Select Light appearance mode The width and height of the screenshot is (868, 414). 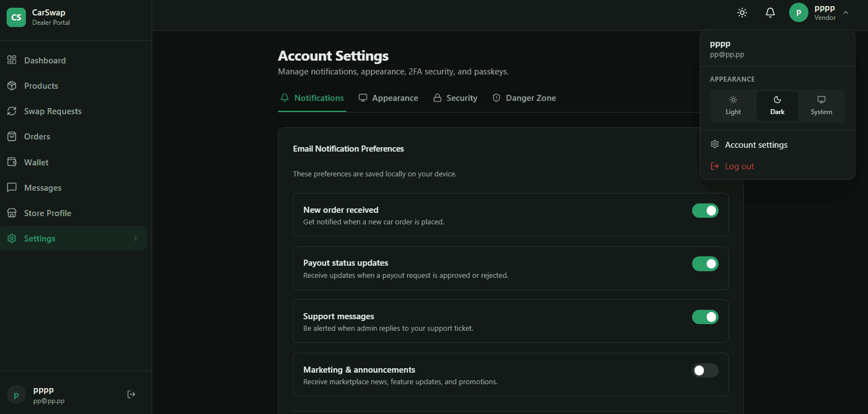click(x=733, y=106)
